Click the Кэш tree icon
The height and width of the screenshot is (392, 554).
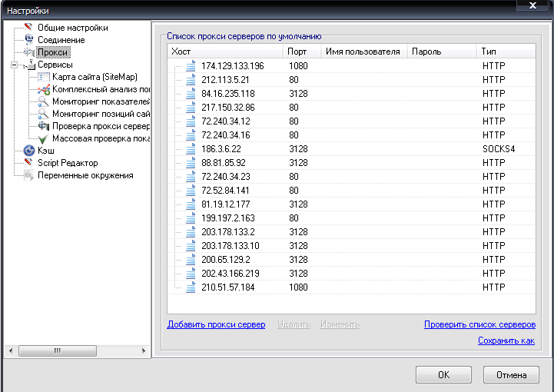pos(29,151)
